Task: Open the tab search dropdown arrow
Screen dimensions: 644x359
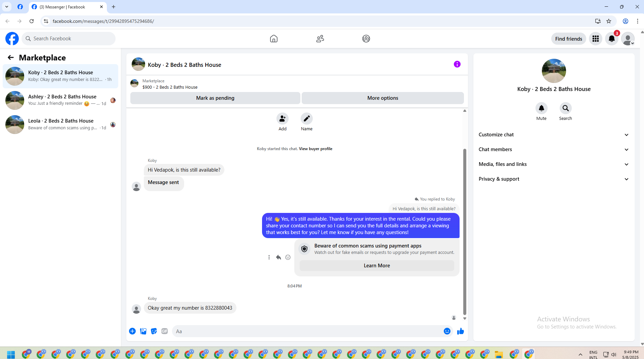Action: [7, 7]
